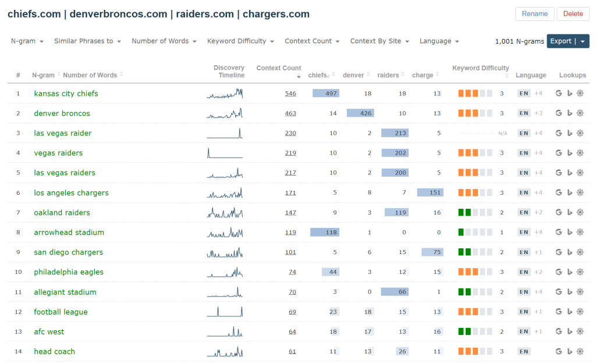
Task: Sort by chiefs. site column
Action: (x=321, y=75)
